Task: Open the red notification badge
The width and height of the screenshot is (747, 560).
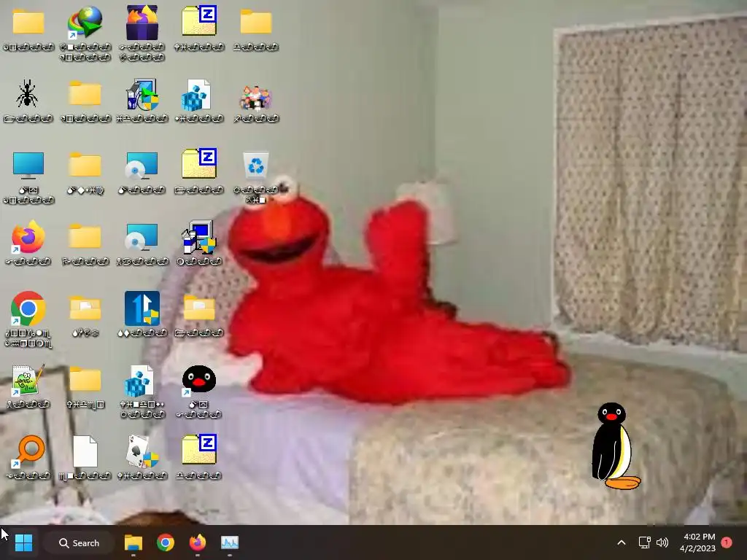Action: tap(727, 542)
